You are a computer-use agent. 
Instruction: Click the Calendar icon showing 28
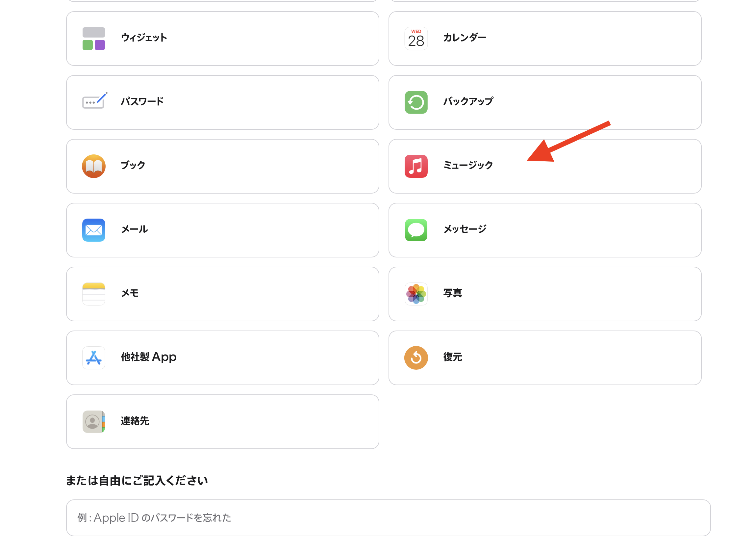coord(416,39)
